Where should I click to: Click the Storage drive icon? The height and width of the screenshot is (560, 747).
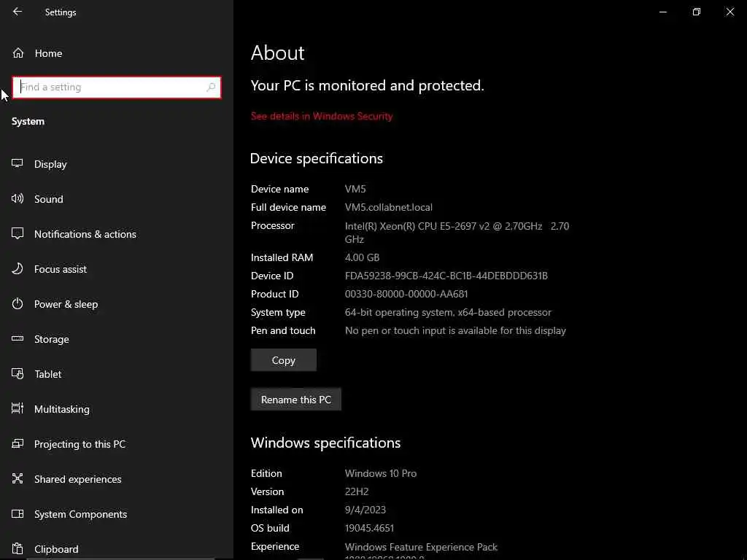[x=18, y=338]
